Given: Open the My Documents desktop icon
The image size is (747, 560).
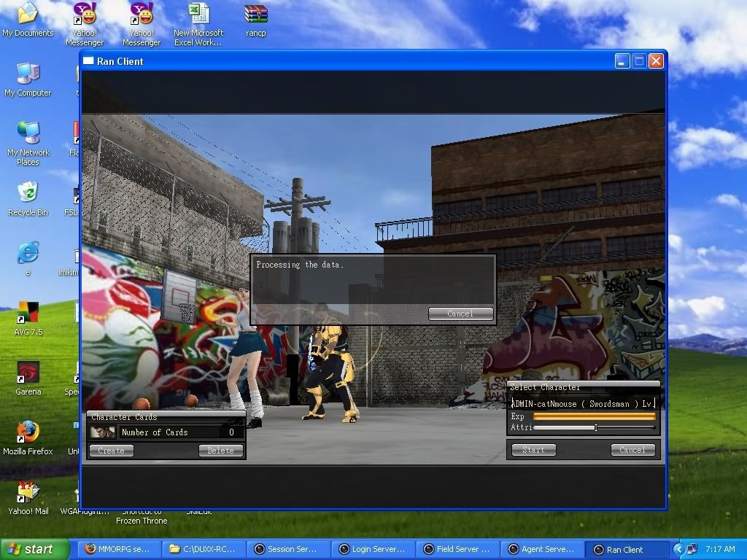Looking at the screenshot, I should 28,15.
